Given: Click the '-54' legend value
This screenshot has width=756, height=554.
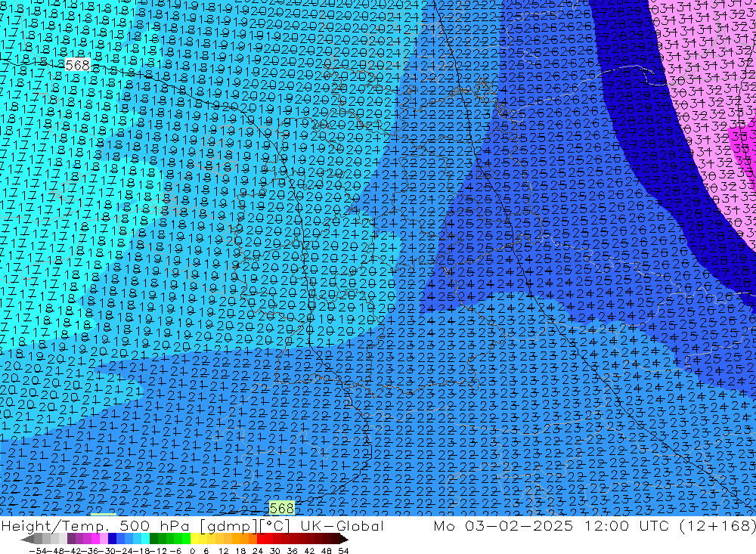Looking at the screenshot, I should tap(36, 551).
